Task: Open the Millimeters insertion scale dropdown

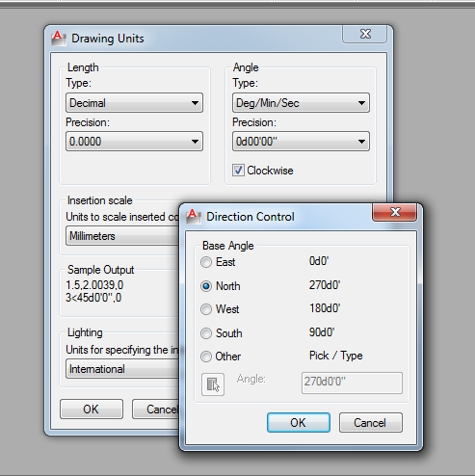Action: click(122, 236)
